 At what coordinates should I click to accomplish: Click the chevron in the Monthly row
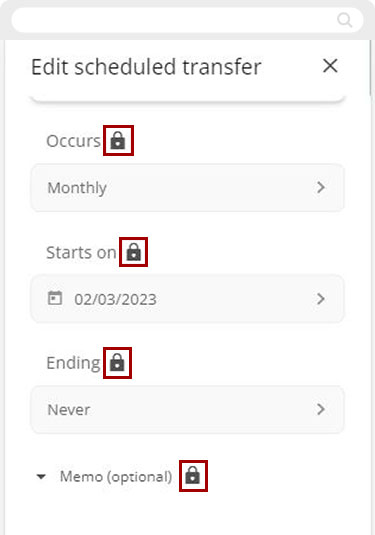click(x=321, y=187)
